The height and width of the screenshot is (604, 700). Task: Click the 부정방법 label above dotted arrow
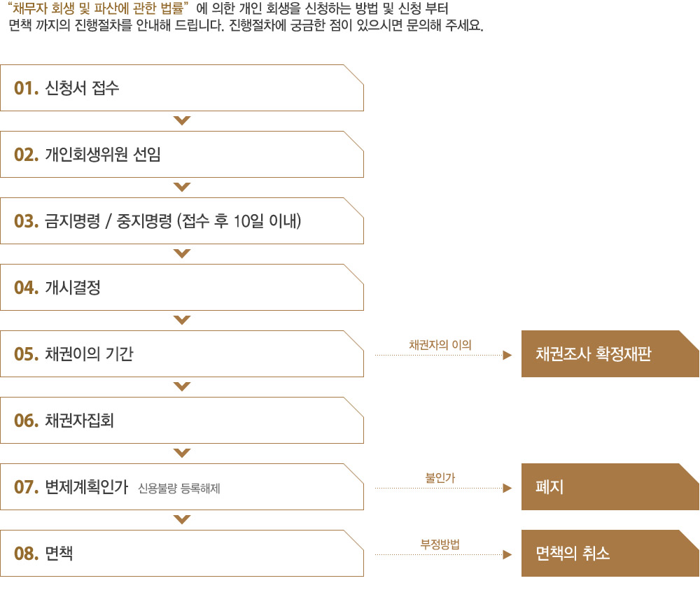click(440, 545)
